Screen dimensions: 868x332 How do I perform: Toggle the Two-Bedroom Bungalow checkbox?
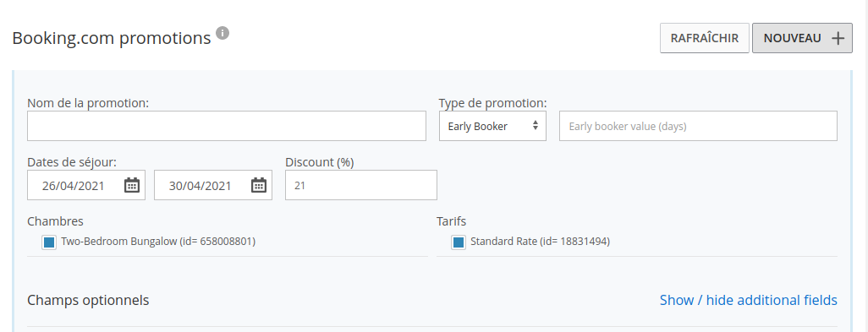[49, 242]
